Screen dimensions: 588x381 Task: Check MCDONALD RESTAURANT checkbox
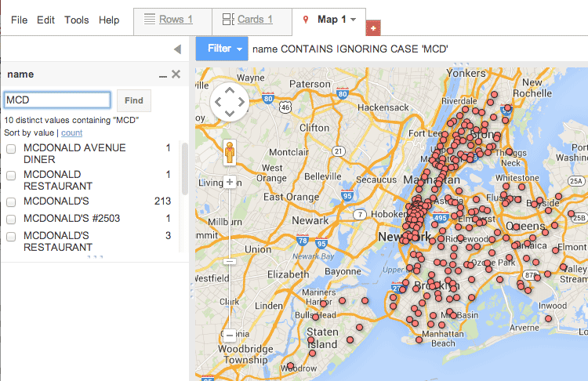11,176
